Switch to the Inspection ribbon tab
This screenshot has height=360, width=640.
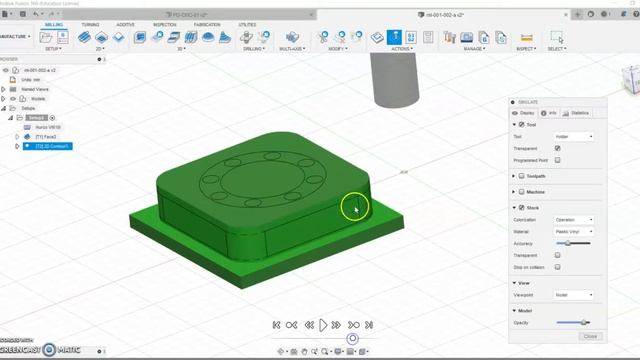click(x=164, y=25)
